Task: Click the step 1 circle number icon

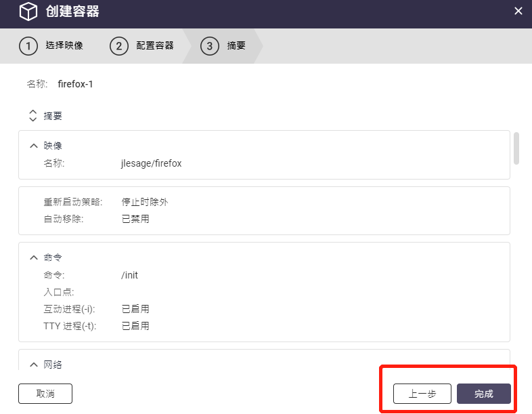Action: pyautogui.click(x=28, y=46)
